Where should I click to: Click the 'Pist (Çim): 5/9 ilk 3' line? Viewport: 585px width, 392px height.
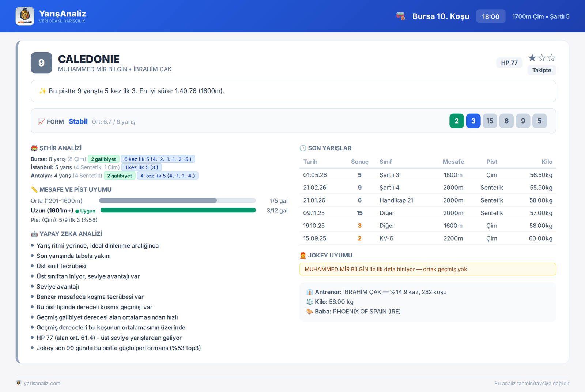64,220
